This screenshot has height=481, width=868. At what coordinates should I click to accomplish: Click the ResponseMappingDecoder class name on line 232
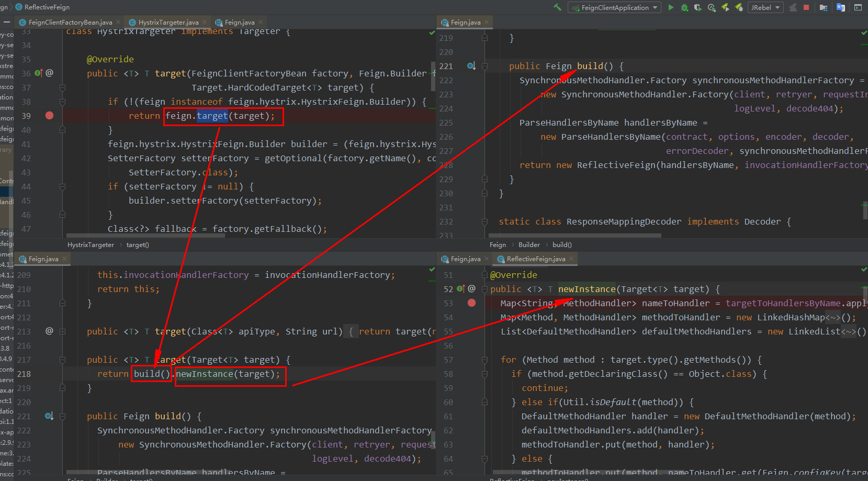(624, 221)
